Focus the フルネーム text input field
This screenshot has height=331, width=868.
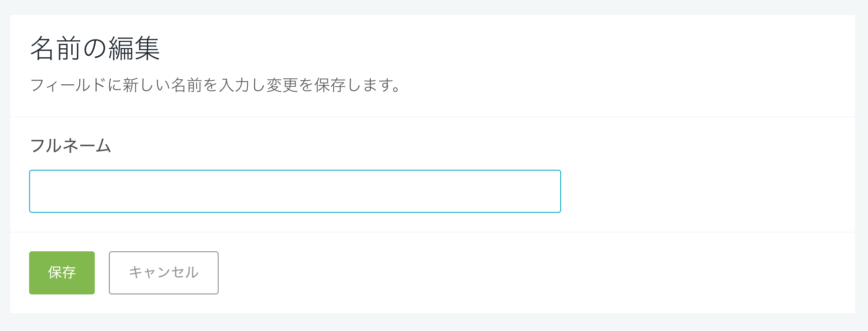[x=295, y=191]
